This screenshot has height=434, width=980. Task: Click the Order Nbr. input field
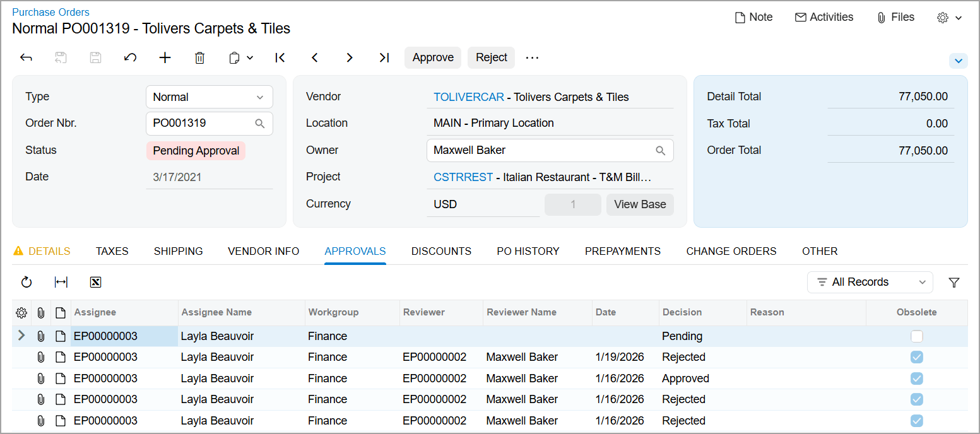[201, 124]
